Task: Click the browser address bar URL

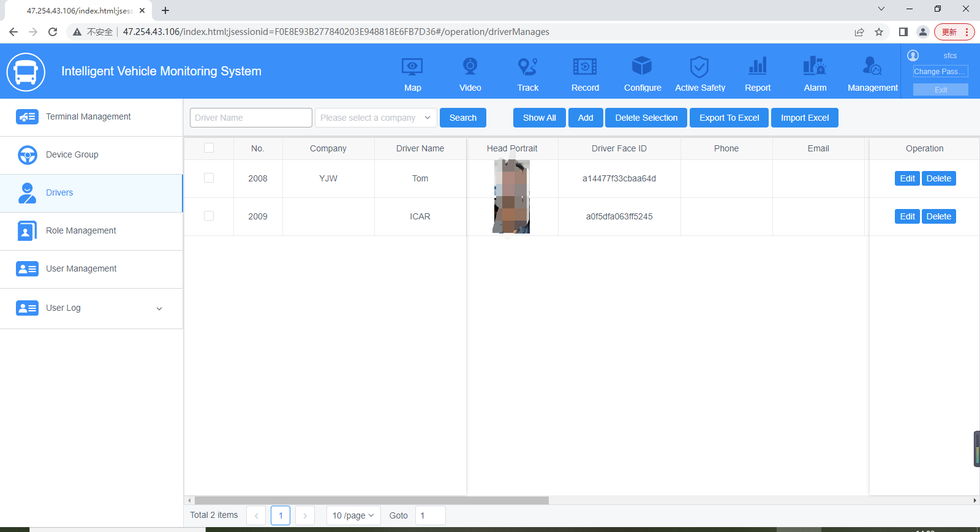Action: point(336,32)
